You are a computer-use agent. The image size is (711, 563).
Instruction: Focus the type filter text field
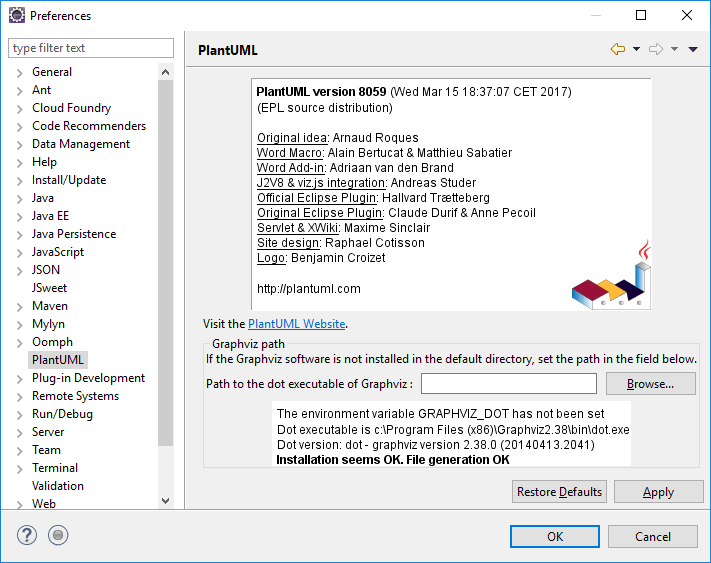click(91, 48)
